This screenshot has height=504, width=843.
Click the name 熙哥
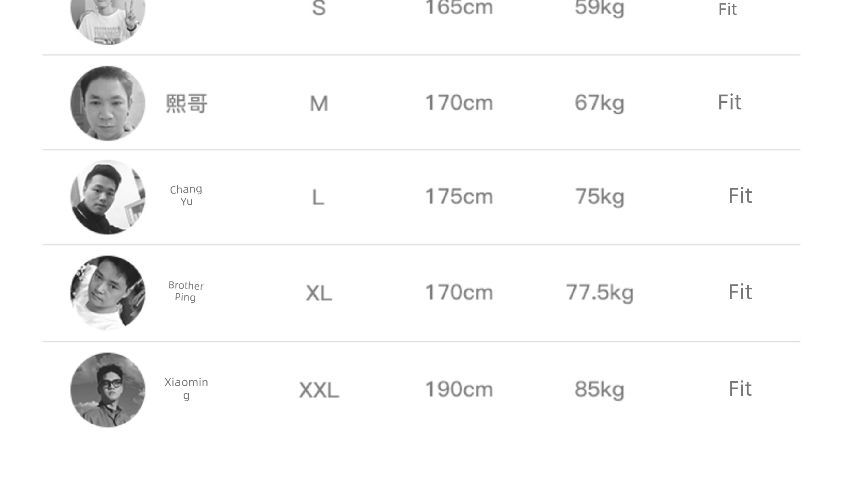(x=186, y=103)
